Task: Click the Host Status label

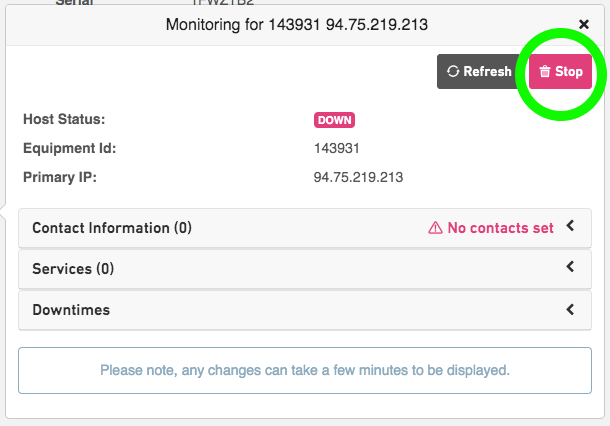Action: coord(64,119)
